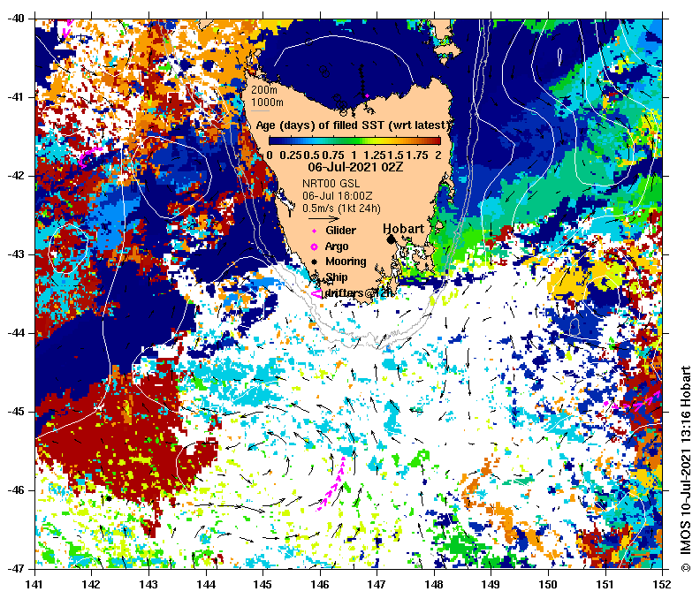Click the '-46' latitude axis label
Viewport: 700px width, 599px height.
click(17, 490)
